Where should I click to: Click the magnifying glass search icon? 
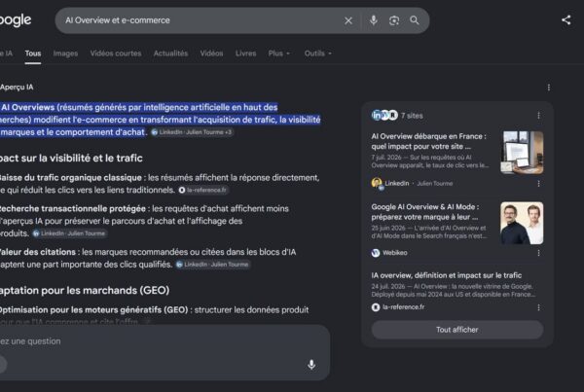(415, 20)
